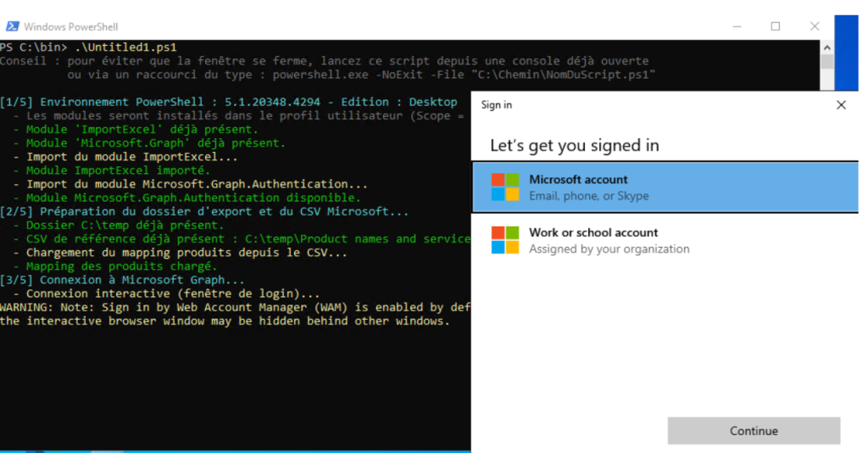This screenshot has width=868, height=453.
Task: Maximize the Windows PowerShell window
Action: [775, 26]
